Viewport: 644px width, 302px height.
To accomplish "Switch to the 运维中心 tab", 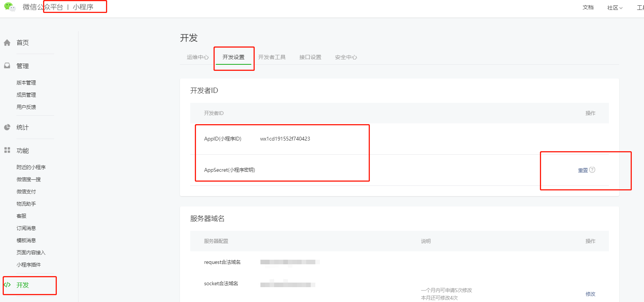I will [198, 57].
